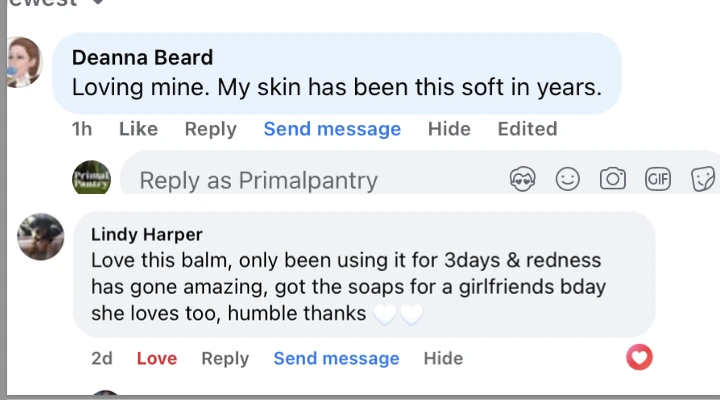Toggle Love reaction on Lindy Harper's comment
The width and height of the screenshot is (720, 400).
click(x=157, y=358)
